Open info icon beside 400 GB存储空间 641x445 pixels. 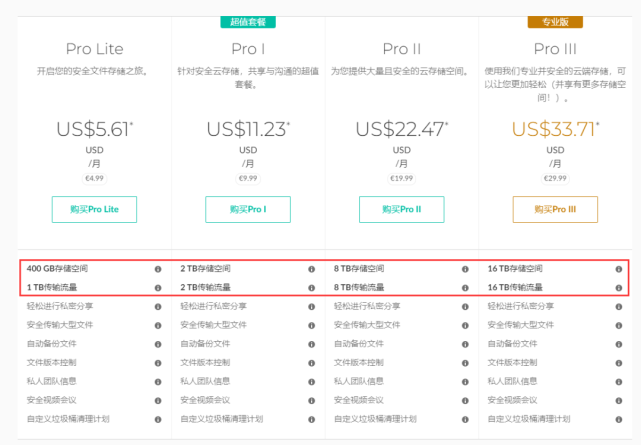pyautogui.click(x=157, y=269)
